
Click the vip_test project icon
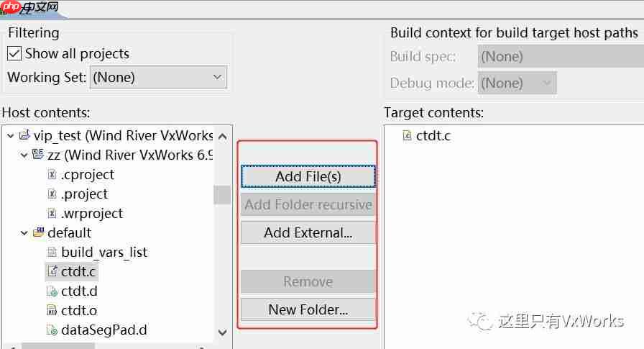pyautogui.click(x=24, y=136)
